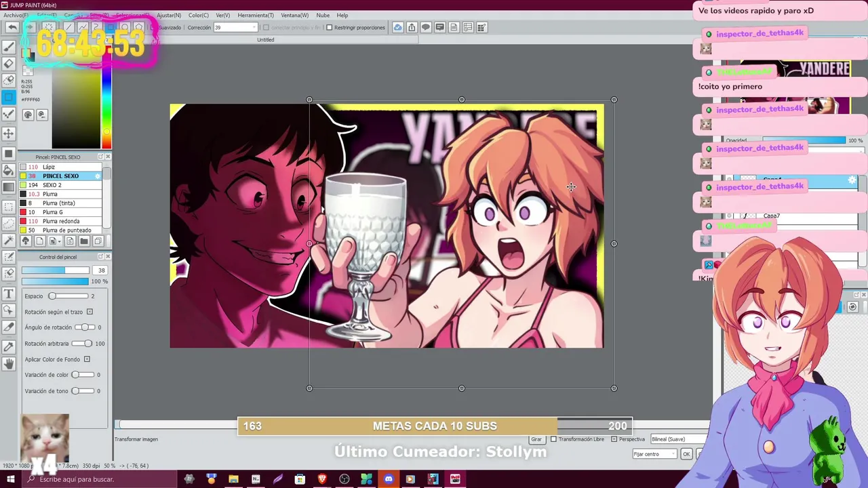
Task: Download brush from cloud icon
Action: coord(25,241)
